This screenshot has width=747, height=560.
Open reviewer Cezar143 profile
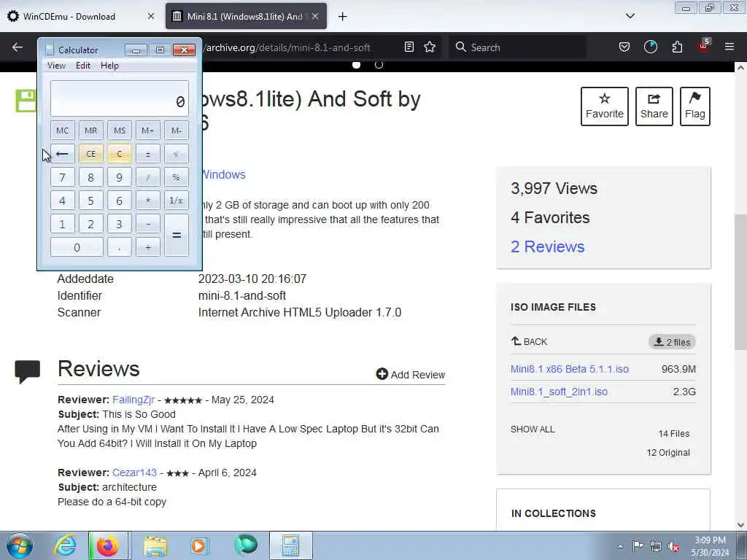point(134,472)
